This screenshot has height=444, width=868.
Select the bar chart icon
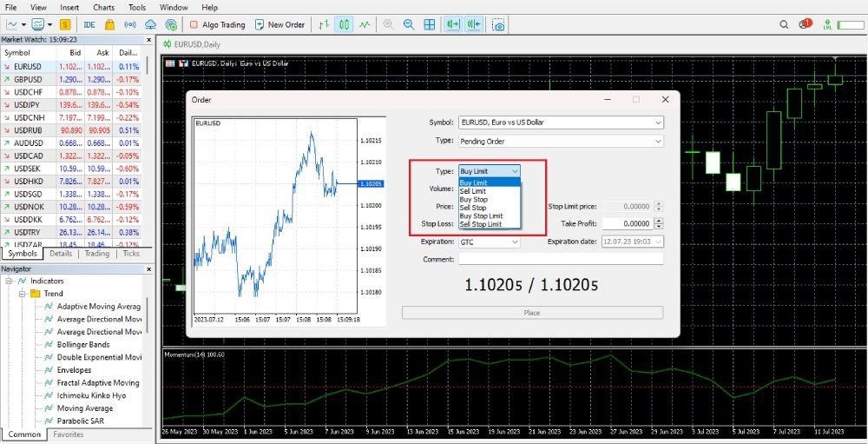point(323,24)
